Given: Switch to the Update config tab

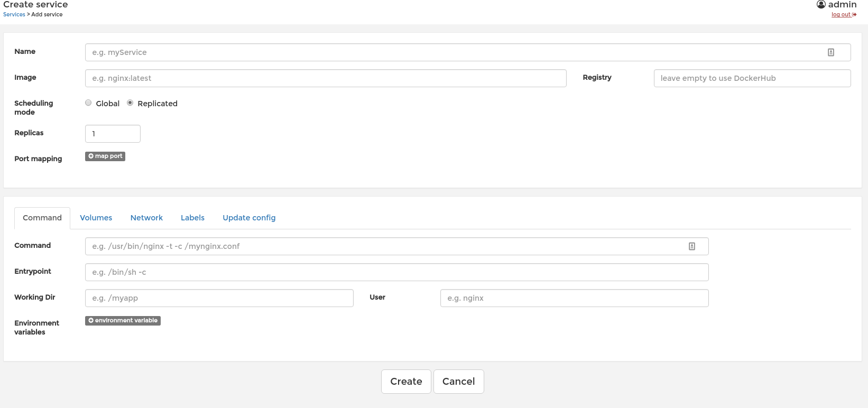Looking at the screenshot, I should tap(249, 218).
